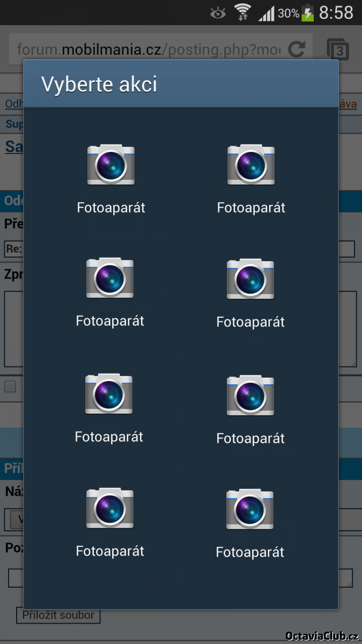
Task: Tap the Vyberte akci dialog title
Action: click(99, 85)
